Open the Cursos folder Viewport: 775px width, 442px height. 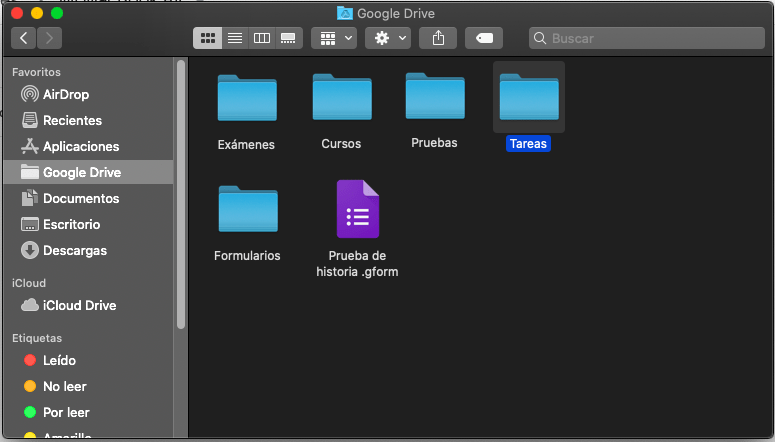[x=341, y=98]
